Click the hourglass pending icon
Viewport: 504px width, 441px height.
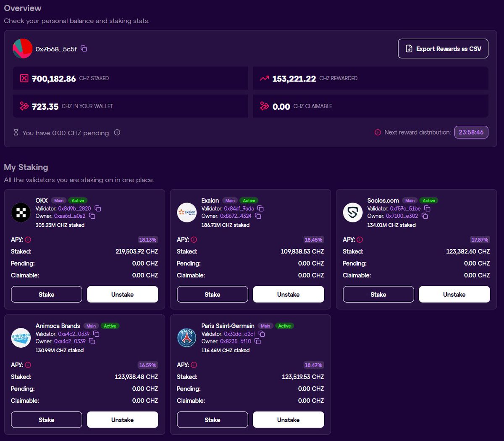click(16, 132)
